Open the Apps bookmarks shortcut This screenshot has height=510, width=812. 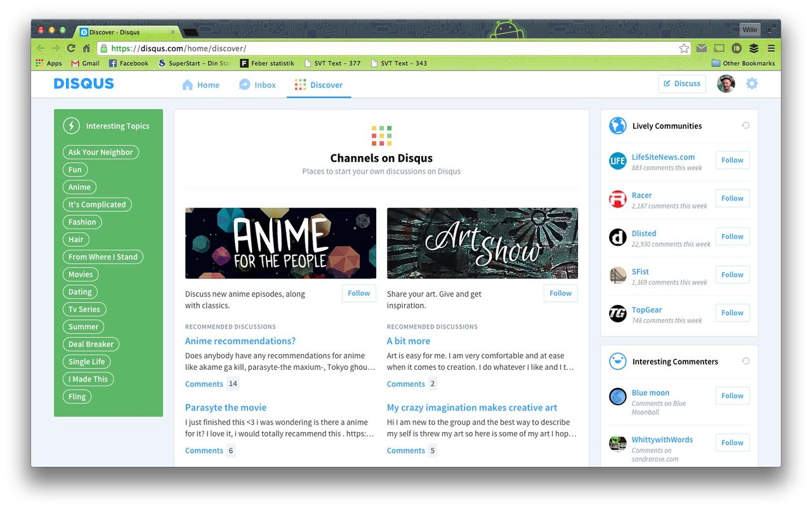[49, 63]
